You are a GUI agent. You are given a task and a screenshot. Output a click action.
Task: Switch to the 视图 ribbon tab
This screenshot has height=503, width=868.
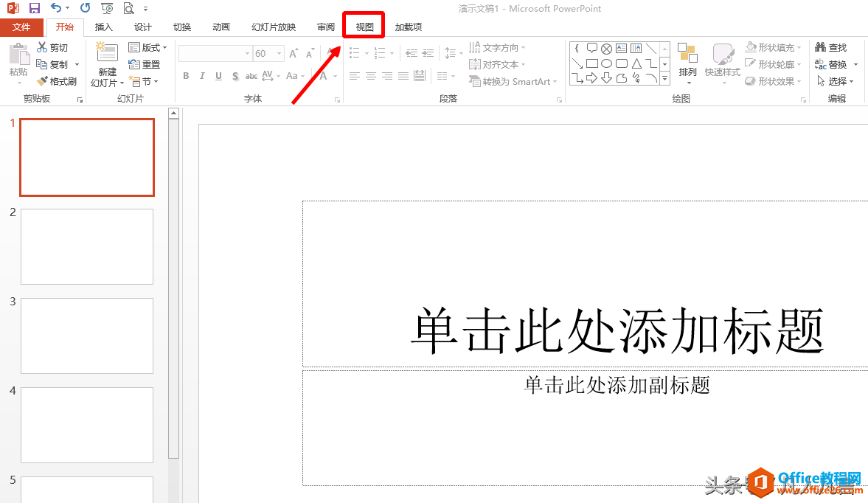point(363,26)
